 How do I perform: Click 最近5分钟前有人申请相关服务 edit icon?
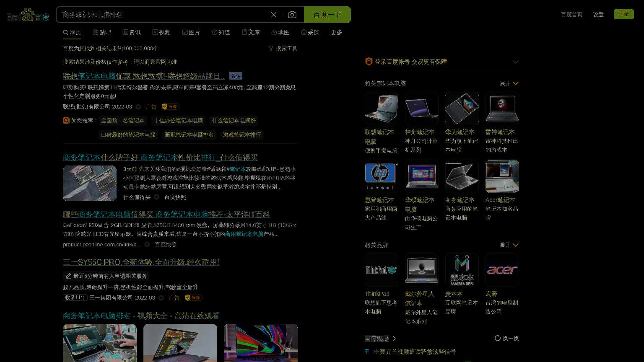(x=69, y=276)
